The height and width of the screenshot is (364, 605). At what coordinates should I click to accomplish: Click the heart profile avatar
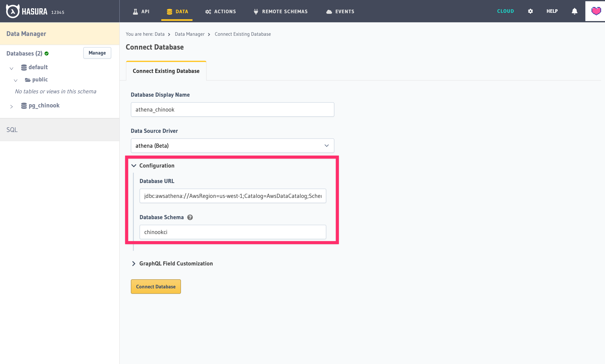[x=595, y=11]
